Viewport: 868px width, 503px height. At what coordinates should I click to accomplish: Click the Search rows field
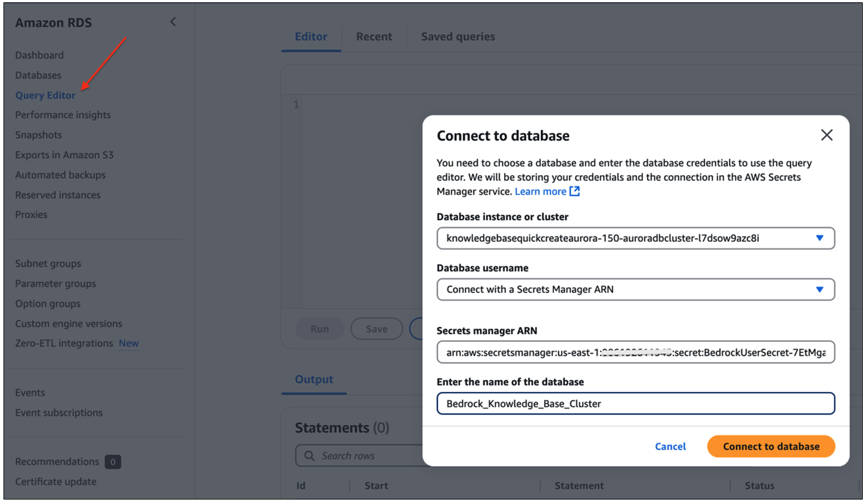367,455
